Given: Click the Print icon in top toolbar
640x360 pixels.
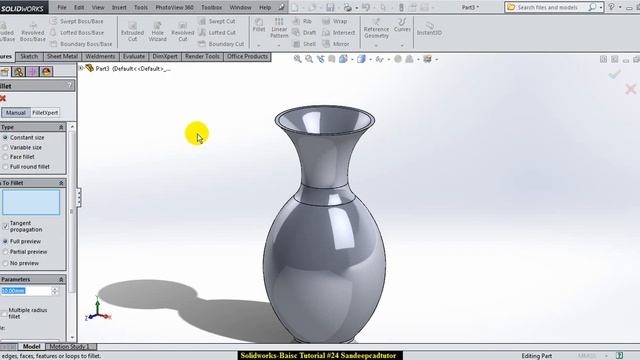Looking at the screenshot, I should (347, 7).
